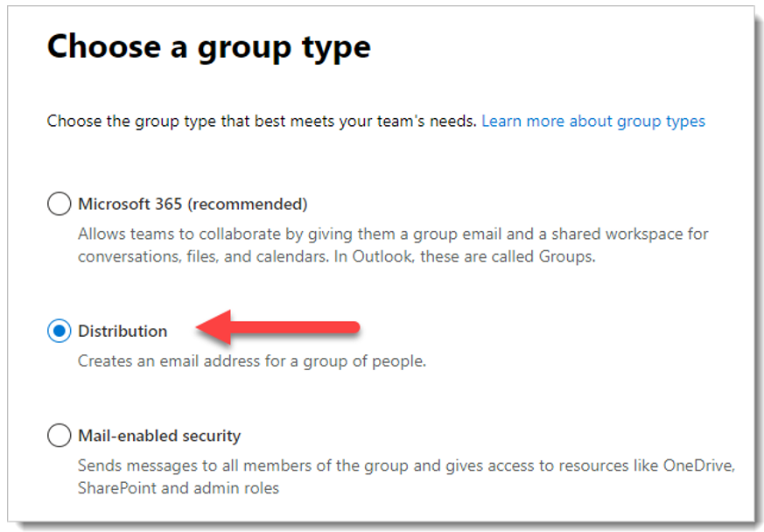Click the red arrow pointing at Distribution
Image resolution: width=764 pixels, height=532 pixels.
click(x=278, y=326)
